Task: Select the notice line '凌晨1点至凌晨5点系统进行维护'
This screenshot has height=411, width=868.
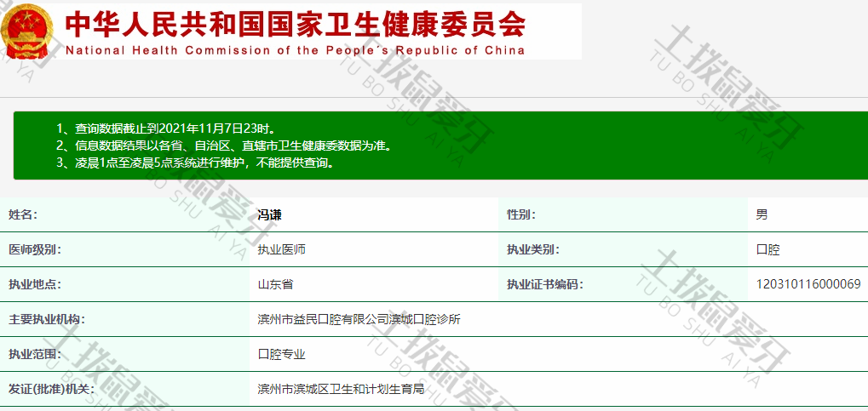Action: pyautogui.click(x=197, y=163)
